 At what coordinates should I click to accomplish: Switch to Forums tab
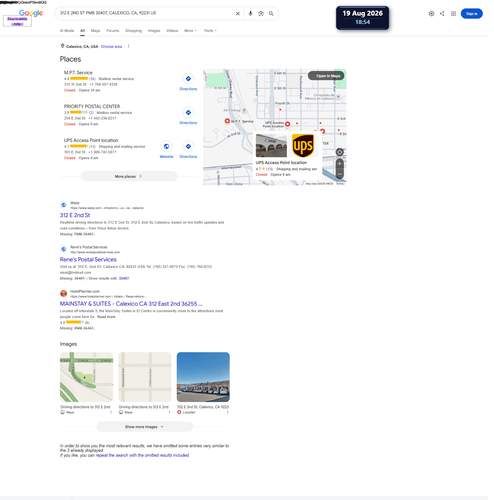114,31
